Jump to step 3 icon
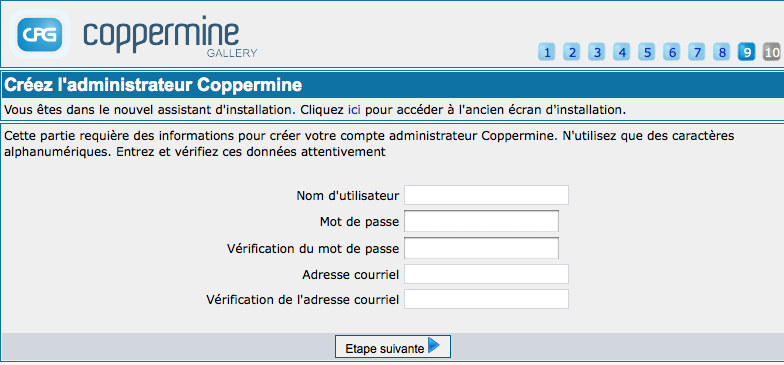This screenshot has width=784, height=365. point(597,52)
